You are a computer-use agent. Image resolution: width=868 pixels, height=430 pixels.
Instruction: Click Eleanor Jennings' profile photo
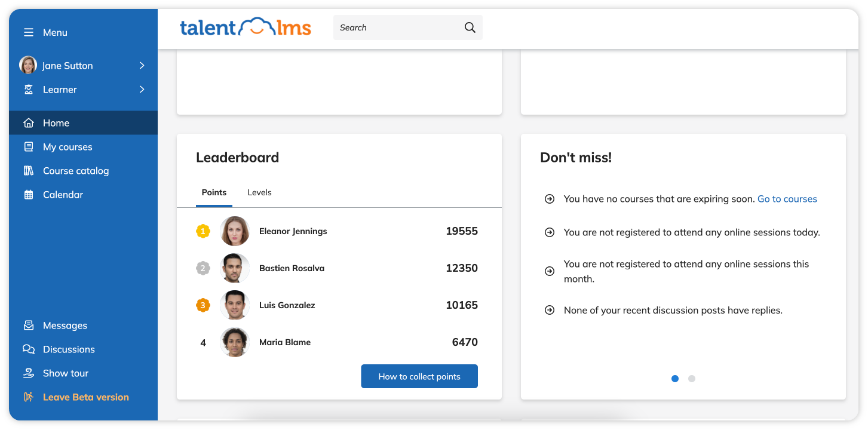coord(235,231)
